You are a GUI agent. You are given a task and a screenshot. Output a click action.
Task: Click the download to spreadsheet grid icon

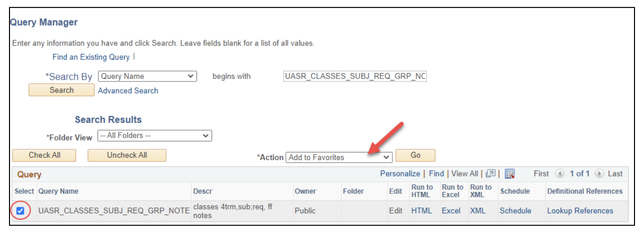coord(509,174)
